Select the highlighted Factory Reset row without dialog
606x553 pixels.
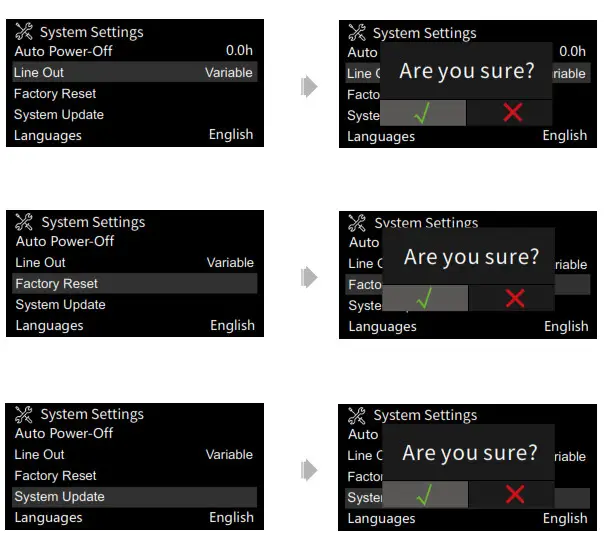133,284
